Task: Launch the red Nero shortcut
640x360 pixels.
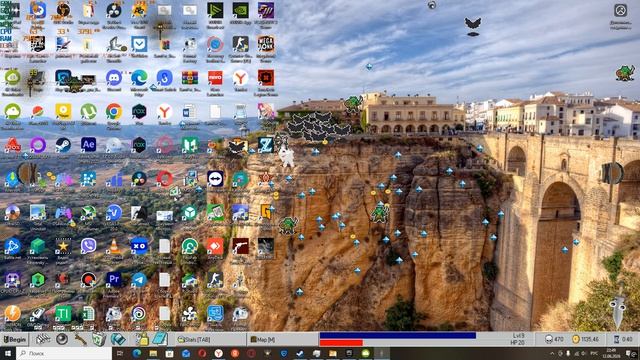Action: click(215, 78)
